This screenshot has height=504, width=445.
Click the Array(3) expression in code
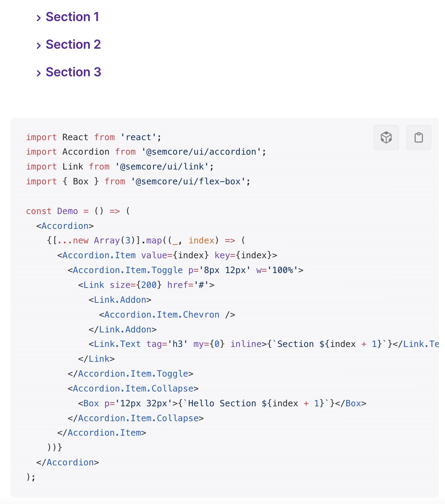coord(114,241)
